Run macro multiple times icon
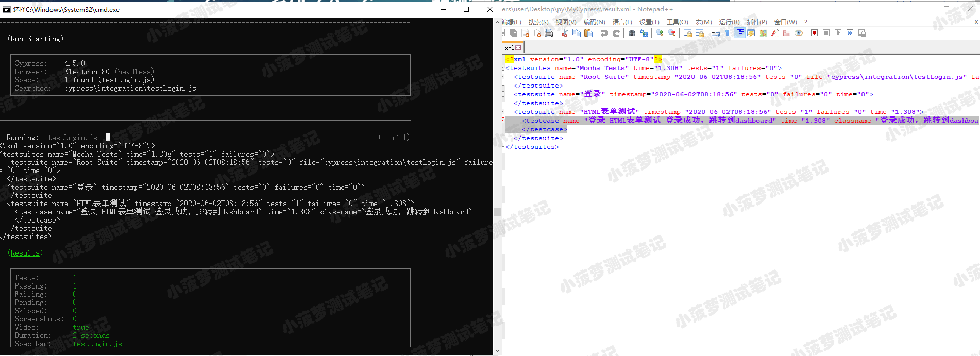 [x=850, y=33]
